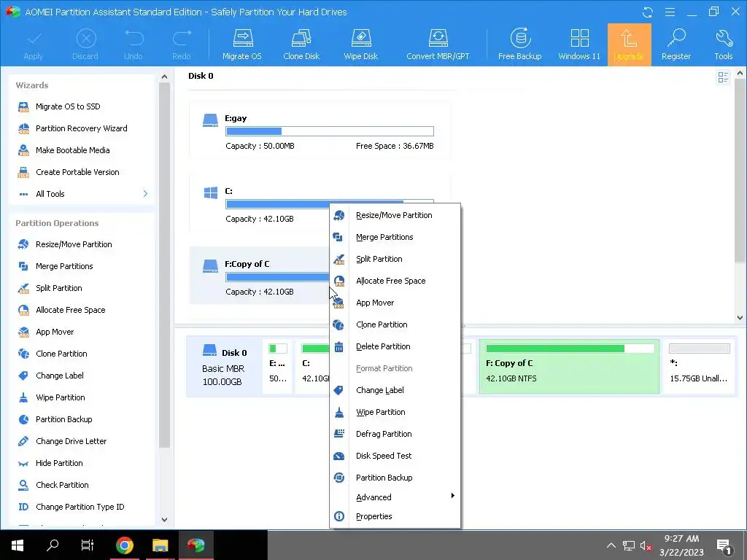Screen dimensions: 747x560
Task: Toggle the disk view layout icon
Action: pyautogui.click(x=723, y=77)
